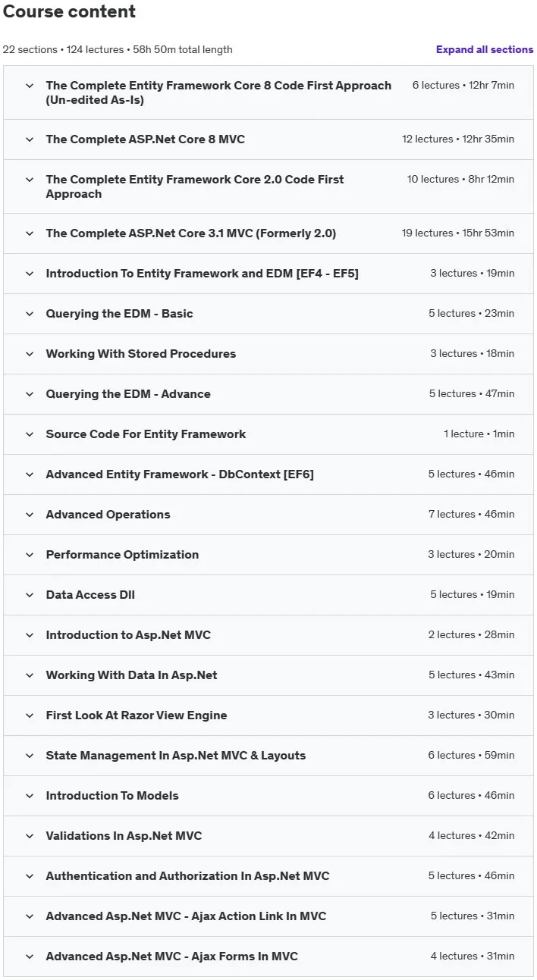Toggle chevron next to Querying the EDM - Basic

[30, 314]
